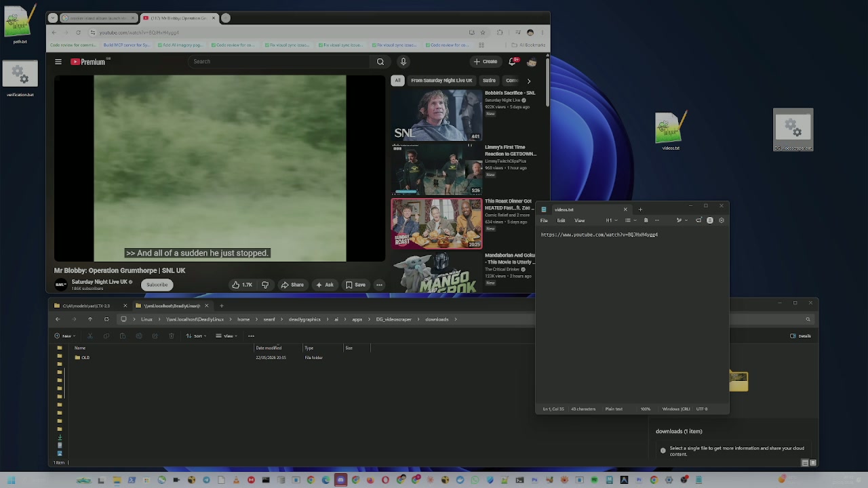
Task: Show next category chips arrow on YouTube
Action: point(529,81)
